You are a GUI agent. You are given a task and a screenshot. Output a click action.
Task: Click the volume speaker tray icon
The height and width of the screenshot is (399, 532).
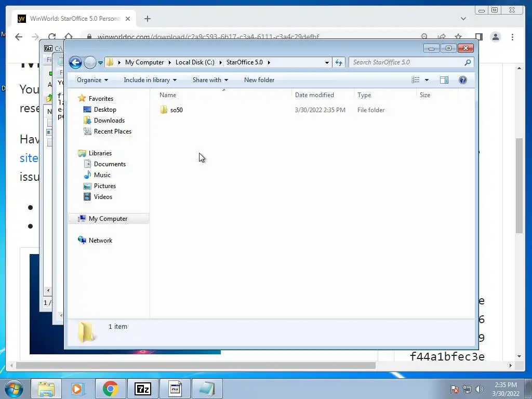[480, 389]
